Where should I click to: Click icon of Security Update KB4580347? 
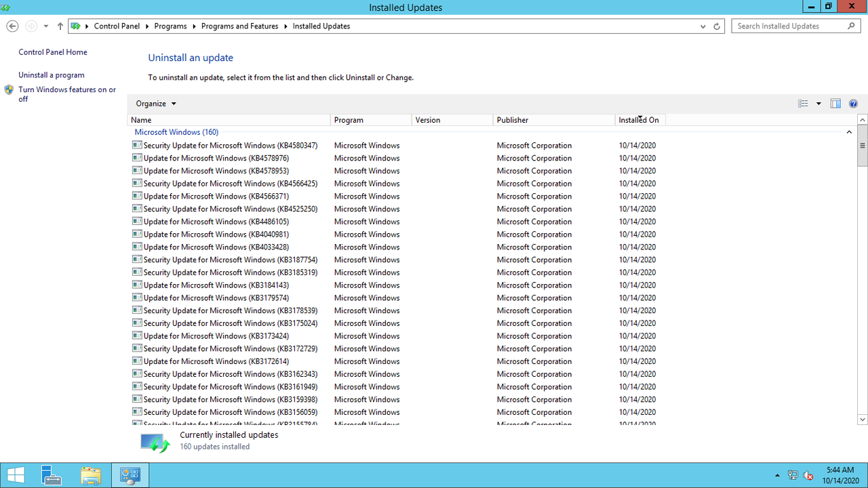pos(137,145)
